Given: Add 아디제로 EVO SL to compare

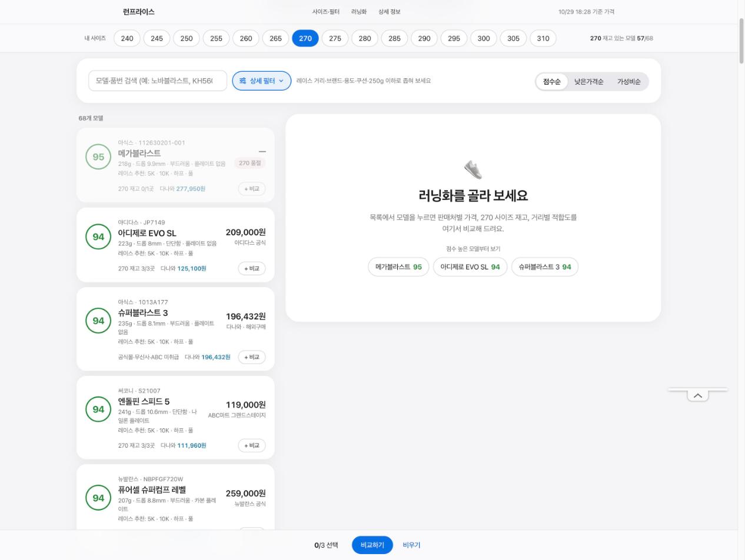Looking at the screenshot, I should coord(252,269).
